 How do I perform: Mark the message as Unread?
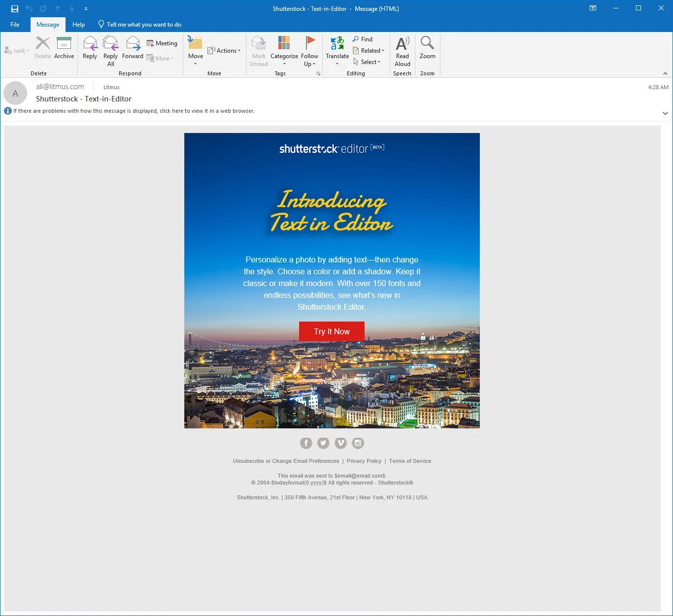tap(259, 51)
